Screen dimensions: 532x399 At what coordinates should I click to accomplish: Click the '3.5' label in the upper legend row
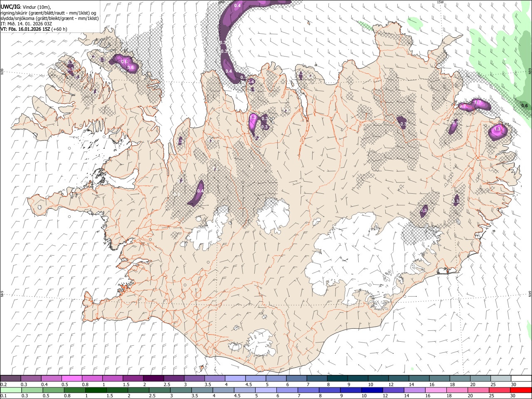(x=208, y=384)
